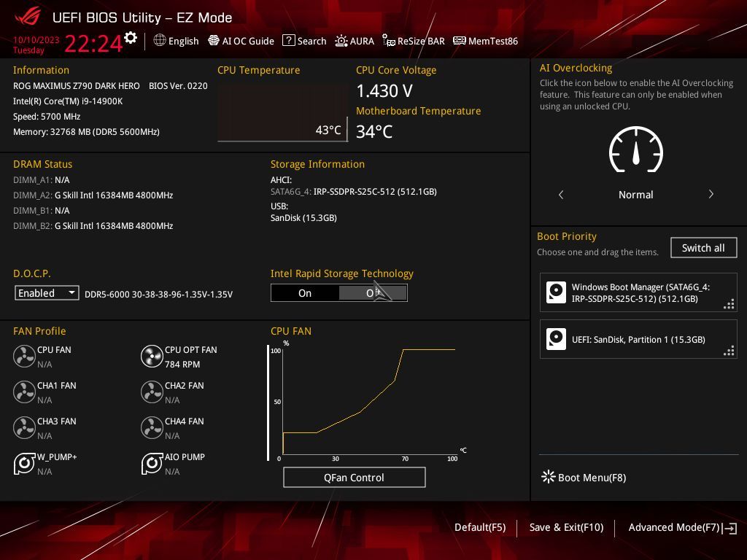Grab drag handle of UEFI SanDisk entry

pos(729,351)
